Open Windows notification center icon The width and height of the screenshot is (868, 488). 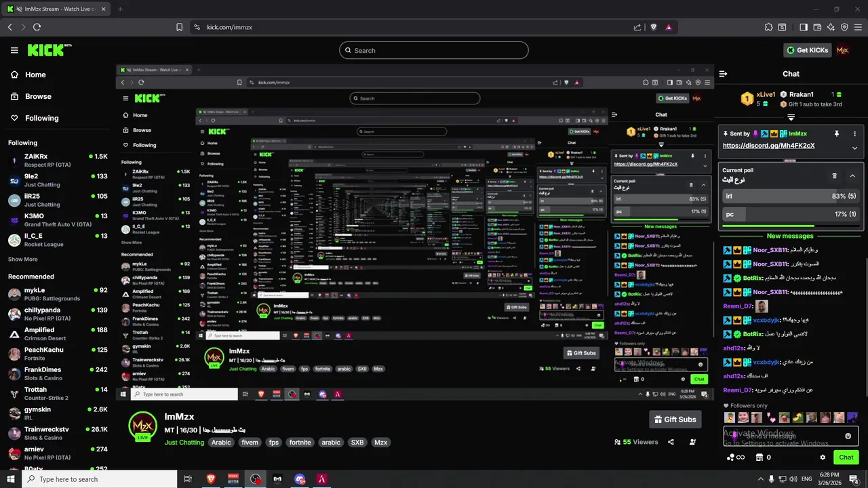[x=853, y=479]
